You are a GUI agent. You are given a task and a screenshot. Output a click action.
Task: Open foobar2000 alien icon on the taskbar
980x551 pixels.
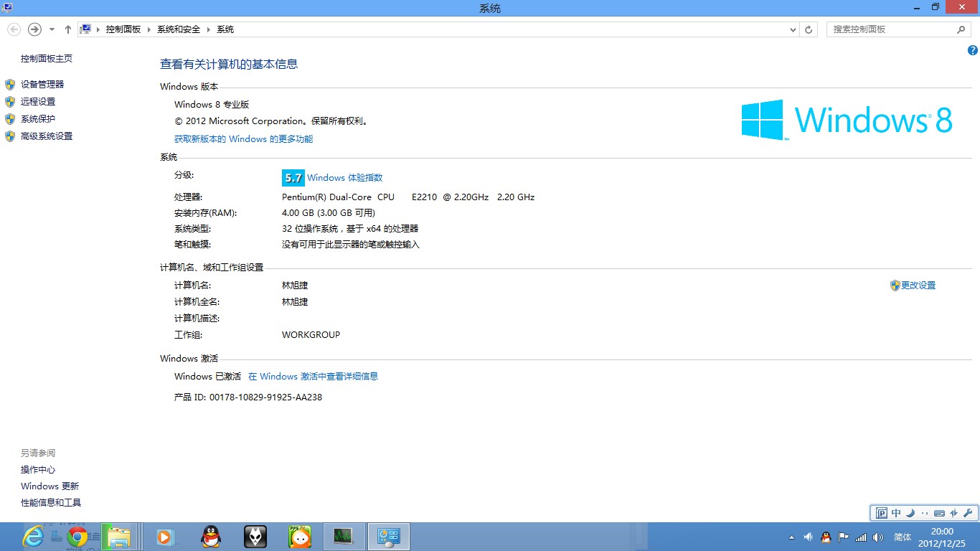tap(255, 537)
